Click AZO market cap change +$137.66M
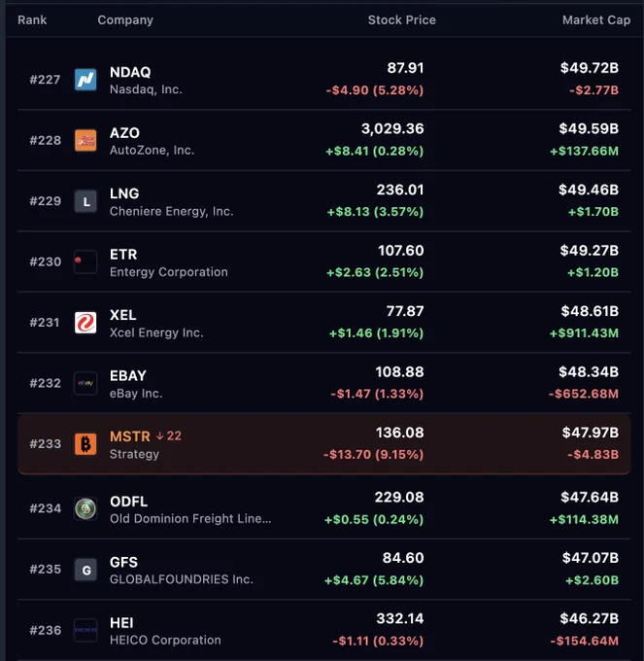This screenshot has width=644, height=661. (584, 151)
